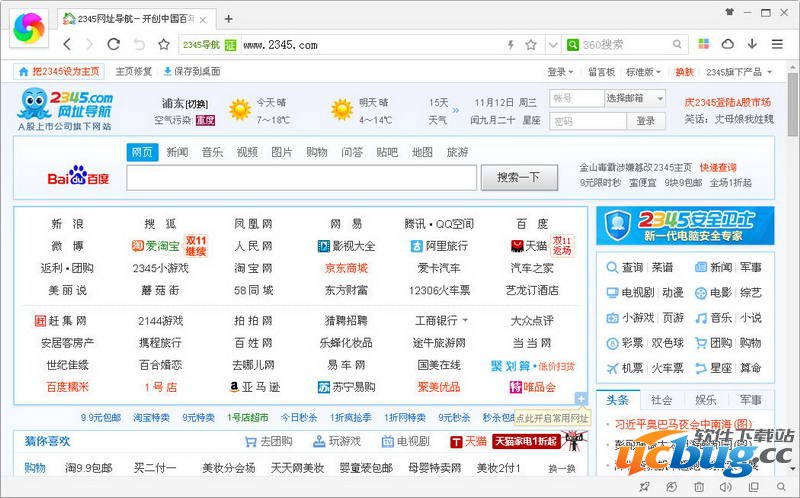The image size is (800, 498).
Task: Open the downloads arrow icon
Action: [752, 44]
